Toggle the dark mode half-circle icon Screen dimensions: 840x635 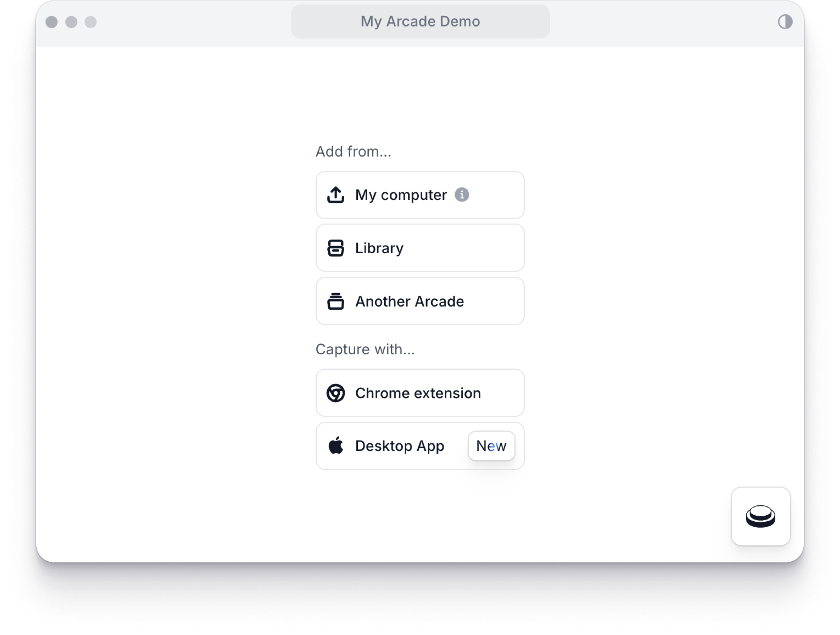click(784, 22)
